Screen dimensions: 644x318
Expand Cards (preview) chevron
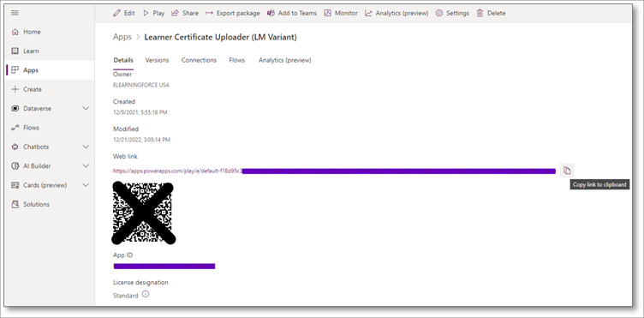coord(86,185)
